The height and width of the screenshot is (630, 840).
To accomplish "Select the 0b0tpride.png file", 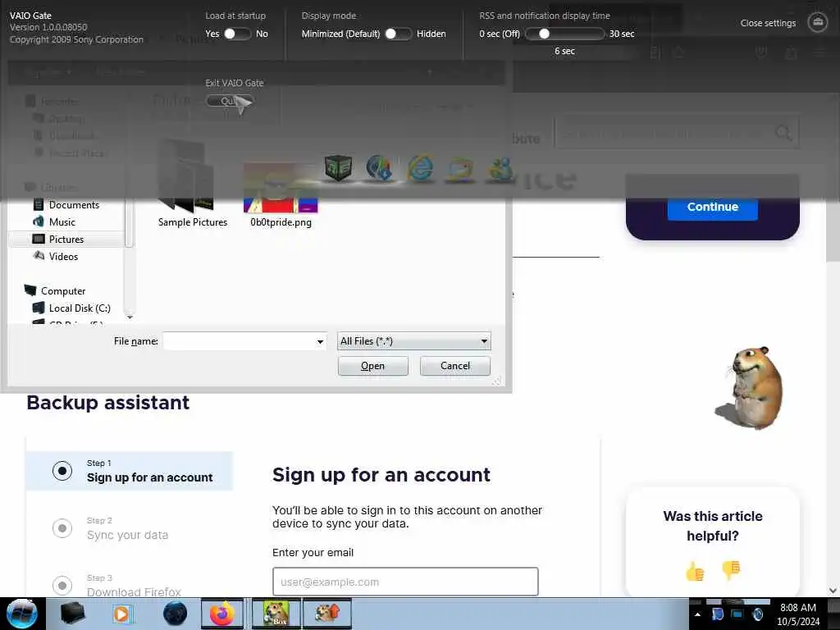I will (281, 195).
